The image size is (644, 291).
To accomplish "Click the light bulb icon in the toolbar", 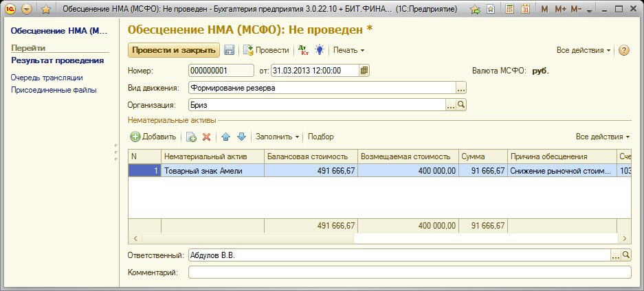I will point(320,50).
